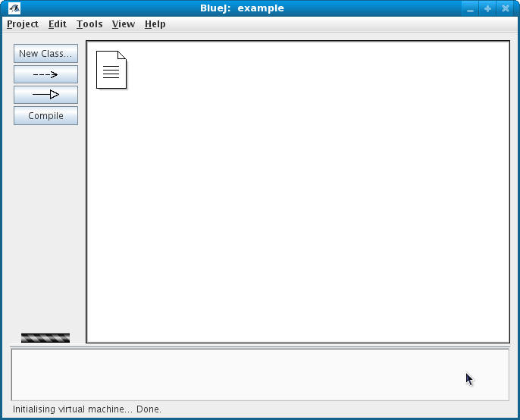
Task: Click the striped virtual machine activity indicator
Action: 45,337
